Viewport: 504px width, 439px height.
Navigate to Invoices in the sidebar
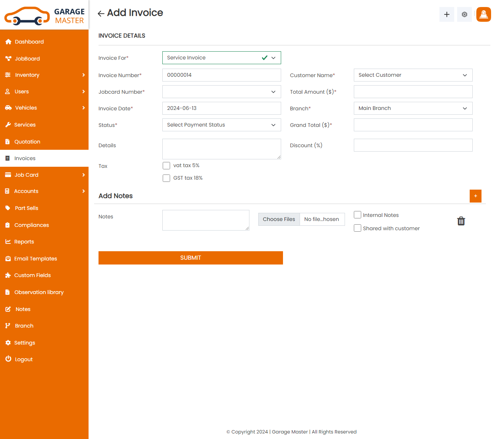pyautogui.click(x=25, y=158)
